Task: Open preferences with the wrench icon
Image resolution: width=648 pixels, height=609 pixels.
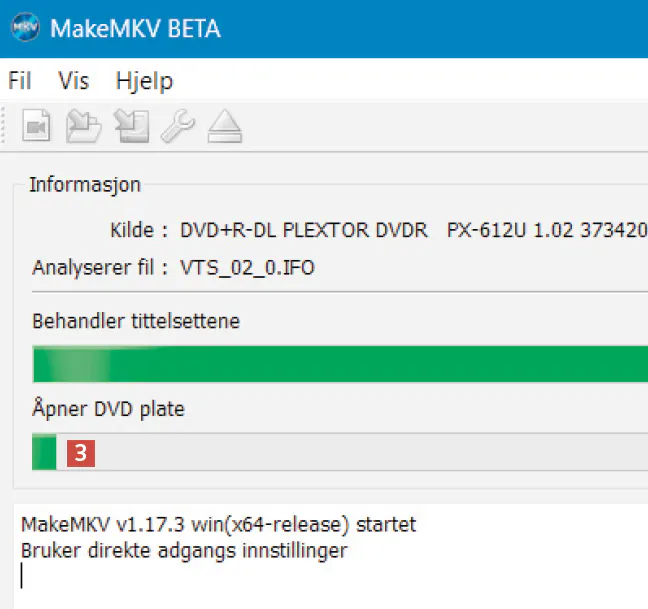Action: pyautogui.click(x=177, y=127)
